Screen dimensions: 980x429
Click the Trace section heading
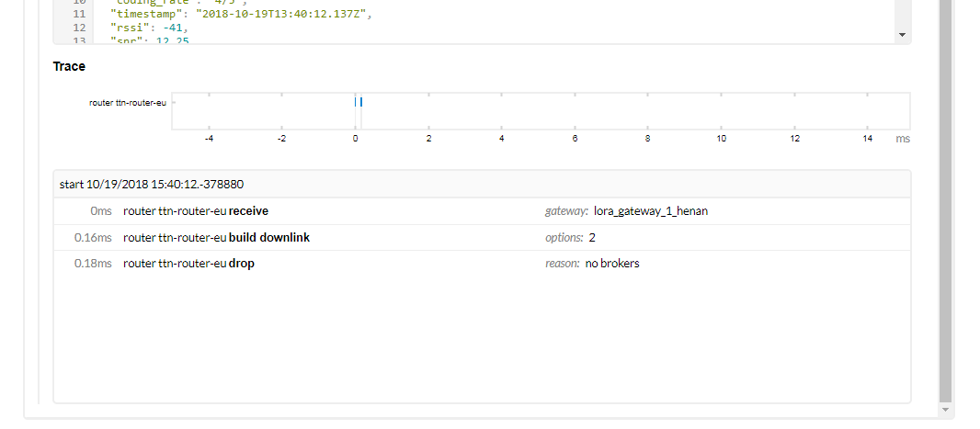pos(69,67)
